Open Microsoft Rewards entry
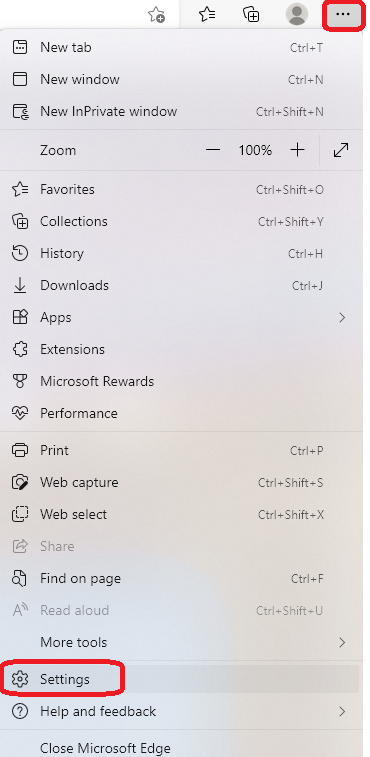This screenshot has width=370, height=757. click(x=181, y=381)
